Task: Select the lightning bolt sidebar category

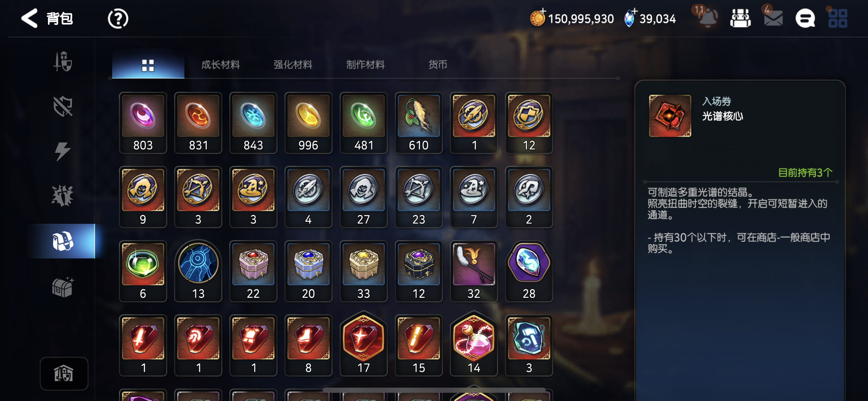Action: (63, 151)
